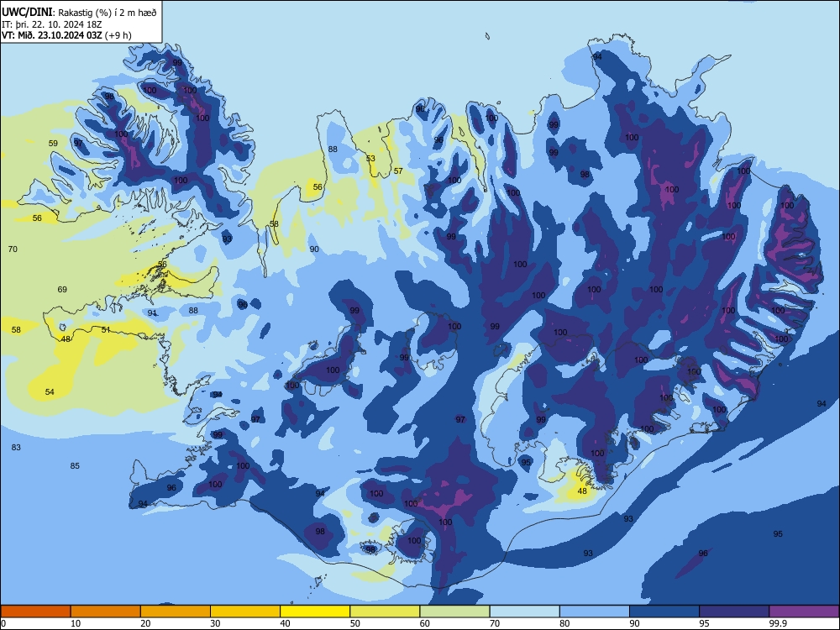Select the legend scale label '50'
This screenshot has width=840, height=630.
355,623
